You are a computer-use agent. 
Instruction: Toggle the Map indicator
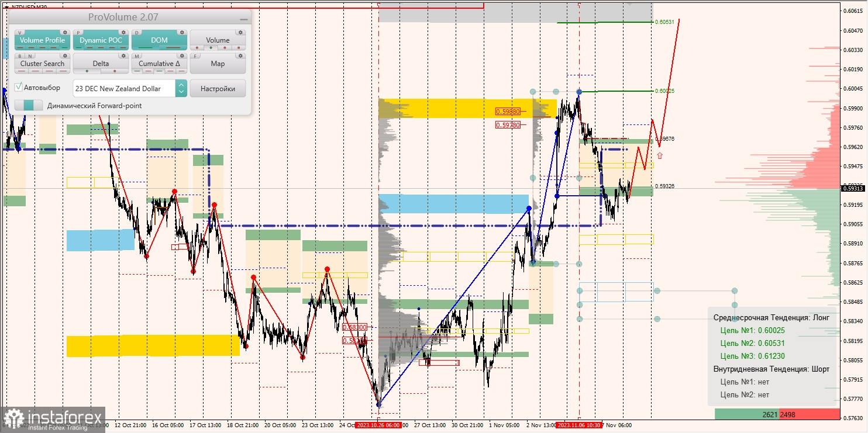coord(218,64)
